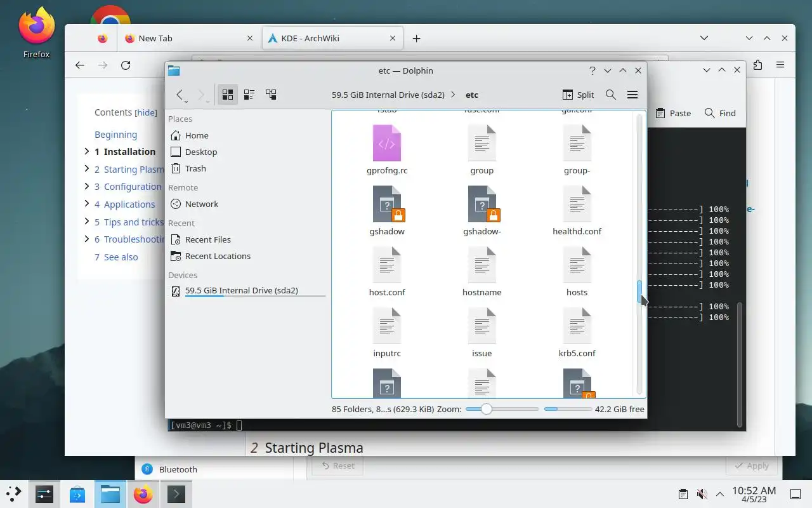Click Dolphin vertical scrollbar handle
Viewport: 812px width, 508px height.
639,292
